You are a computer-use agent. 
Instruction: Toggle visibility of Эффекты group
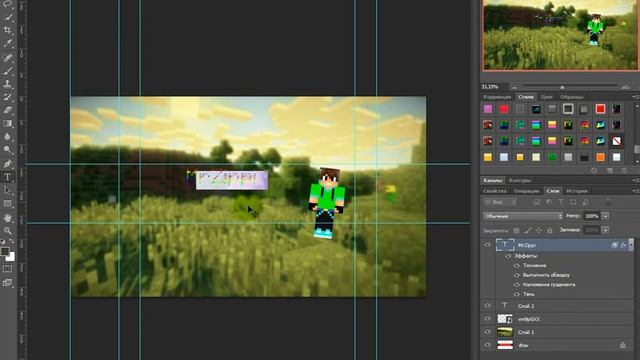click(509, 256)
